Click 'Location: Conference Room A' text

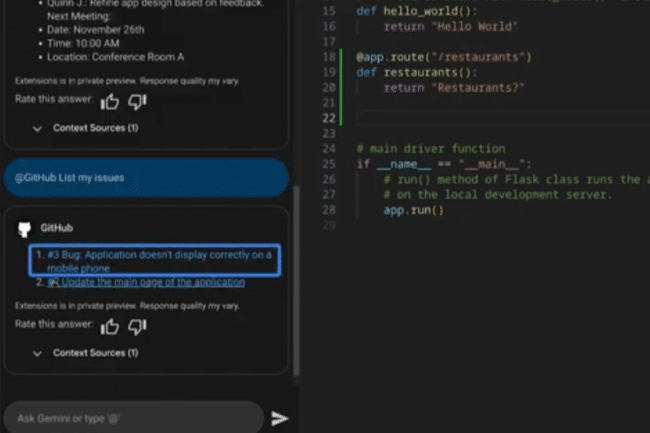115,57
